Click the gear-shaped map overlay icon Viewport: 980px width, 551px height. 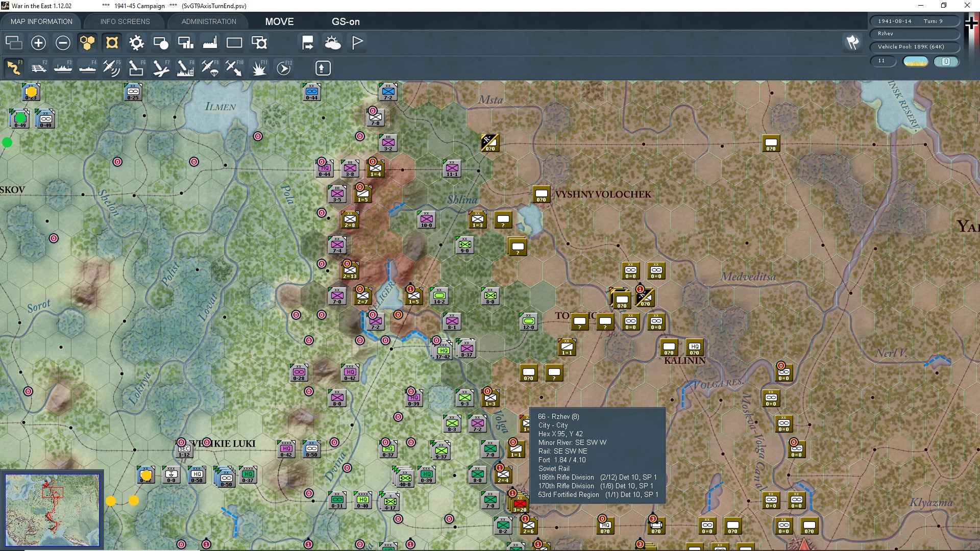[136, 43]
